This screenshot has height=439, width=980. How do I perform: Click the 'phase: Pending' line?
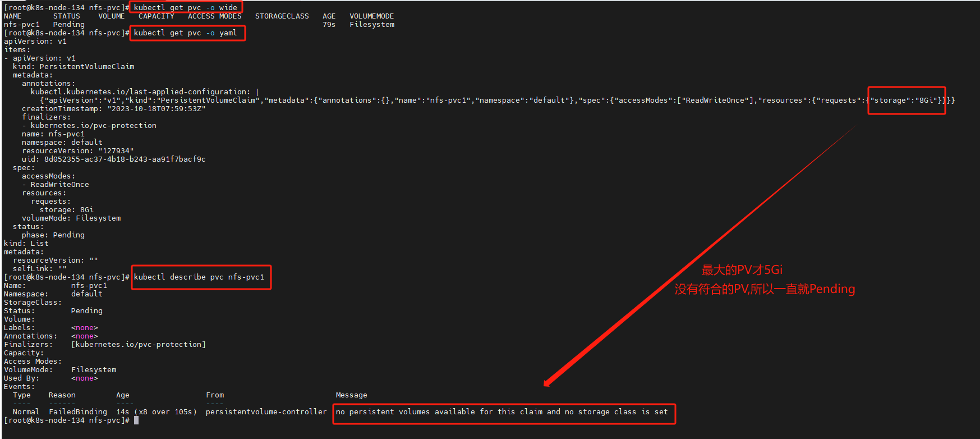pos(53,235)
